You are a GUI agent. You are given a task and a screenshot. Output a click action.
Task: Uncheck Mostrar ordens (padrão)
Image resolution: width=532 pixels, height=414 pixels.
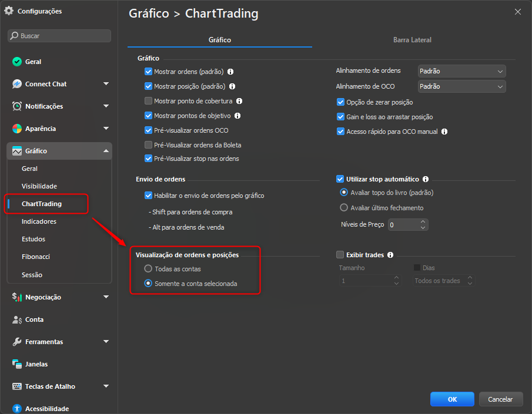pyautogui.click(x=148, y=72)
